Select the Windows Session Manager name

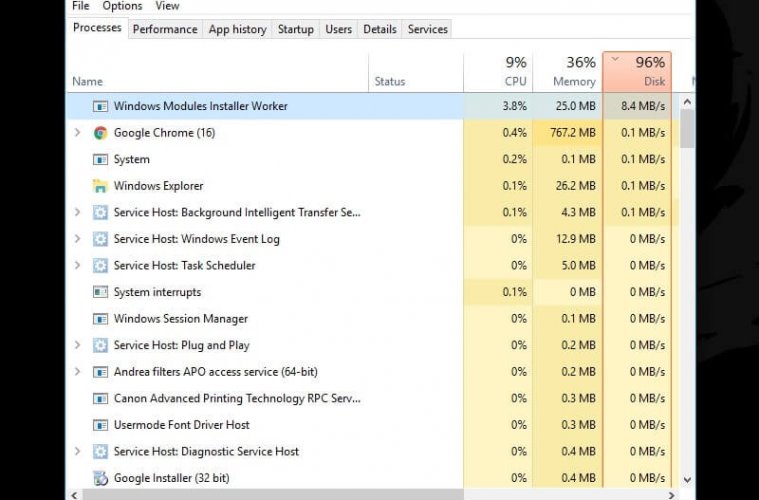click(181, 318)
